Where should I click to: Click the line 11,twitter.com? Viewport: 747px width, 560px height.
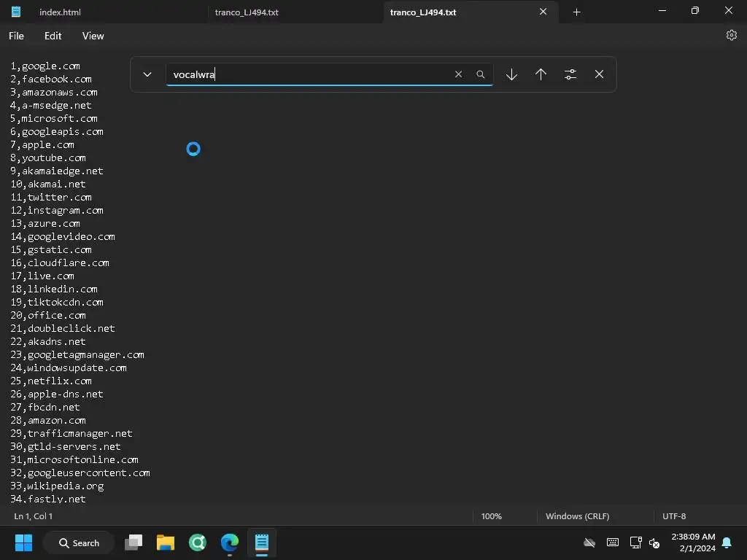[x=51, y=197]
